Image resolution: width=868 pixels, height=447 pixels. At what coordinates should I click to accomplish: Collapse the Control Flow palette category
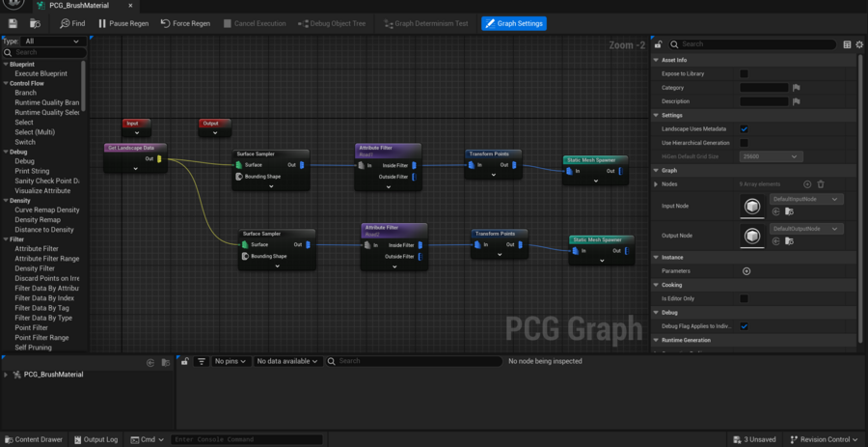click(x=6, y=83)
